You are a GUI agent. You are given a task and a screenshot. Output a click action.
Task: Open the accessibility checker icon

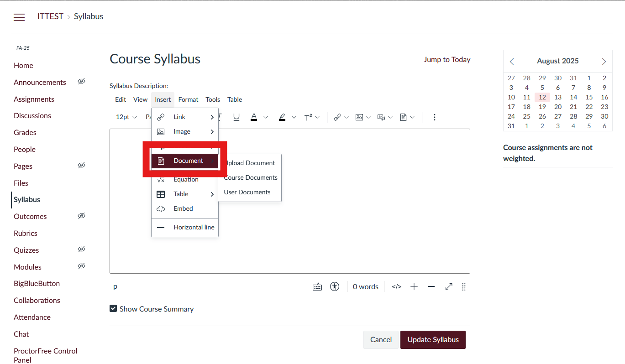[x=335, y=287]
